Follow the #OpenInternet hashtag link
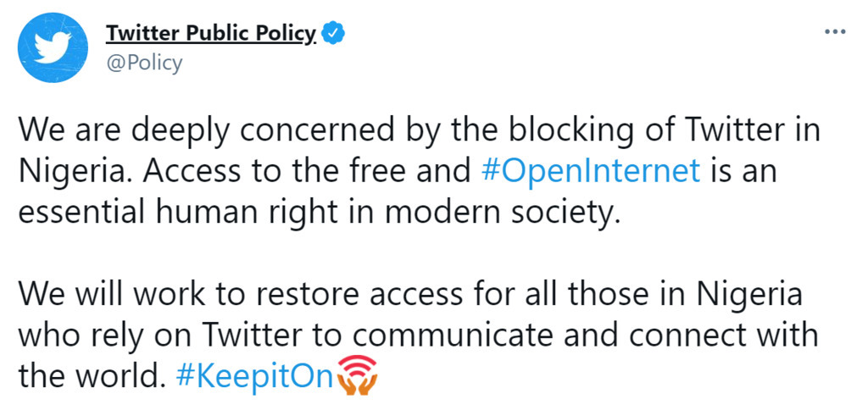 click(591, 171)
